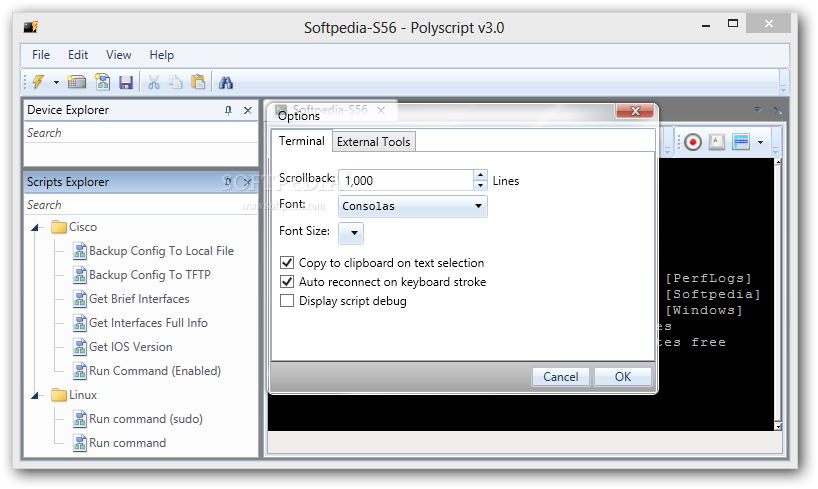Open the Edit menu

(78, 55)
